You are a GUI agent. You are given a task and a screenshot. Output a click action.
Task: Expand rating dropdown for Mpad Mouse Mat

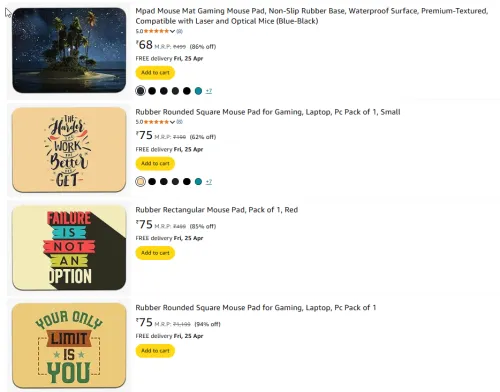(172, 31)
